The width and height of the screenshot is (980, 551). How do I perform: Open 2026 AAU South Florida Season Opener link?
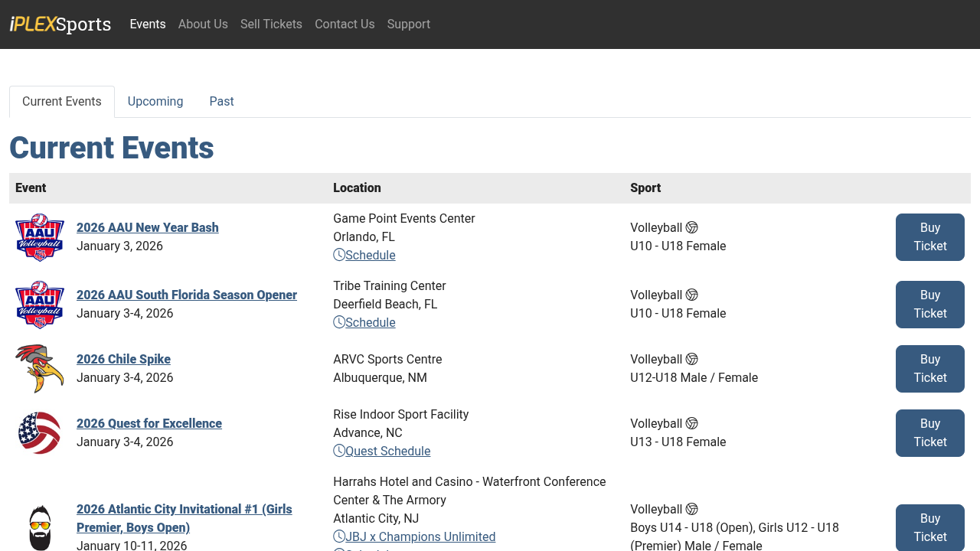coord(187,295)
